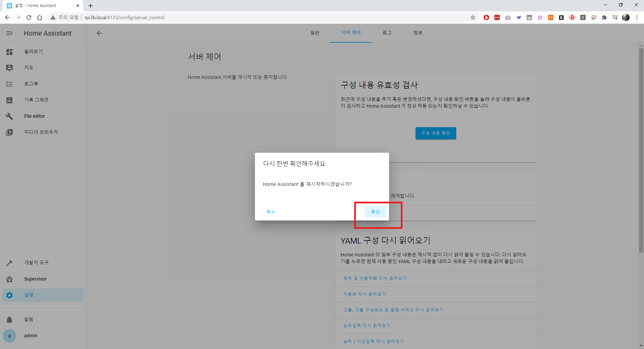
Task: Click 논리입력 다시 읽어오기
Action: pos(367,326)
